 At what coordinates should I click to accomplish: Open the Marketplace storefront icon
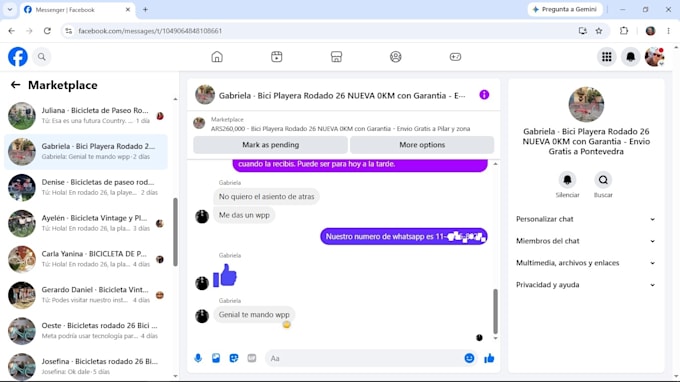[x=336, y=57]
